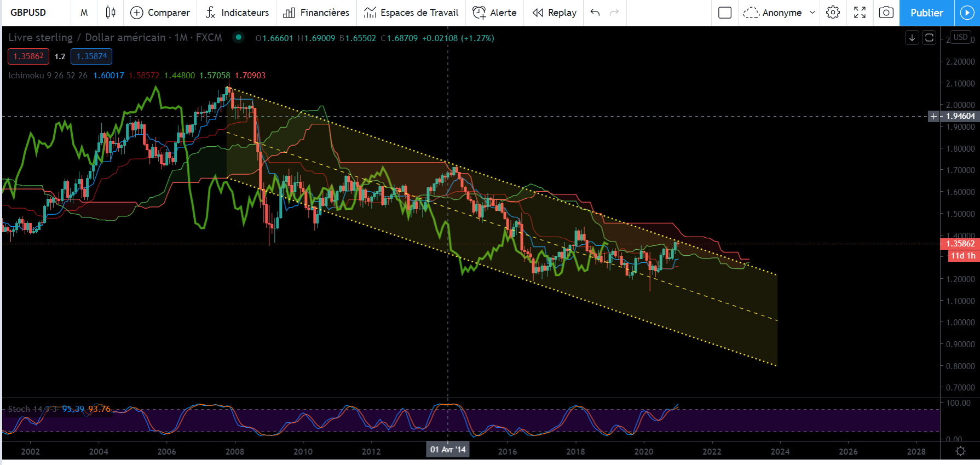Image resolution: width=980 pixels, height=465 pixels.
Task: Click the GBPUSD symbol search field
Action: 28,13
